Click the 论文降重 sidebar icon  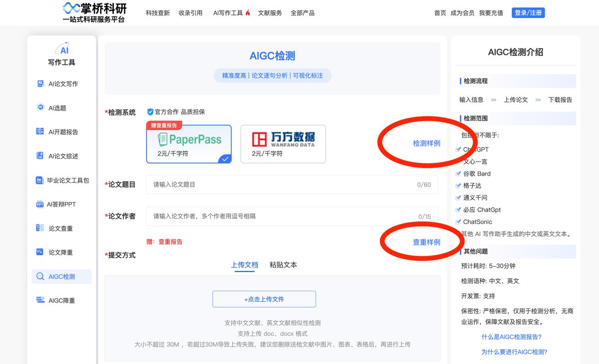point(40,252)
